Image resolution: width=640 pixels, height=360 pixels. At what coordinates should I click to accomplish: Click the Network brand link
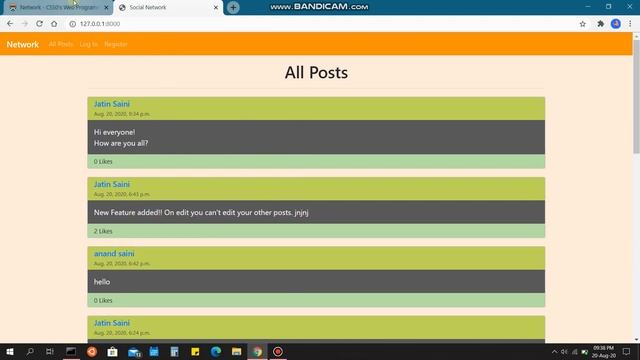point(22,44)
